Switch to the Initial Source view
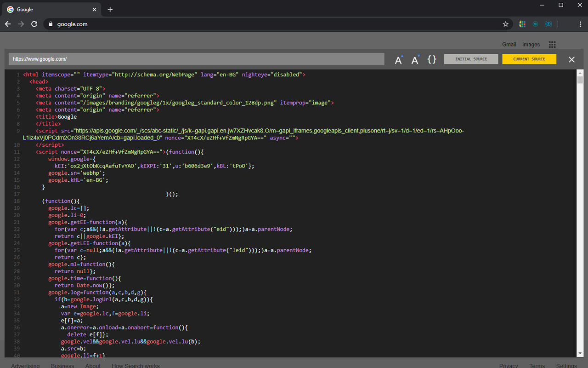This screenshot has width=588, height=368. pos(471,59)
